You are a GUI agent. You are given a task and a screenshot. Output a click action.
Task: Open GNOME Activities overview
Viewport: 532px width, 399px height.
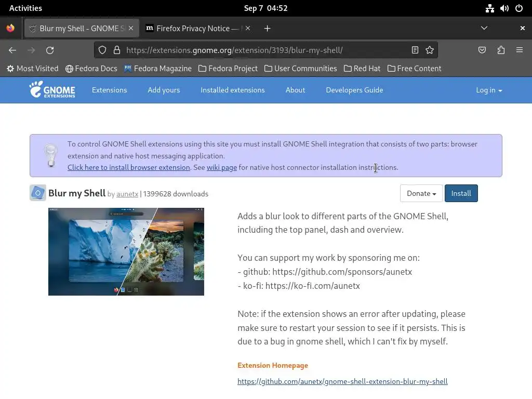pyautogui.click(x=25, y=8)
